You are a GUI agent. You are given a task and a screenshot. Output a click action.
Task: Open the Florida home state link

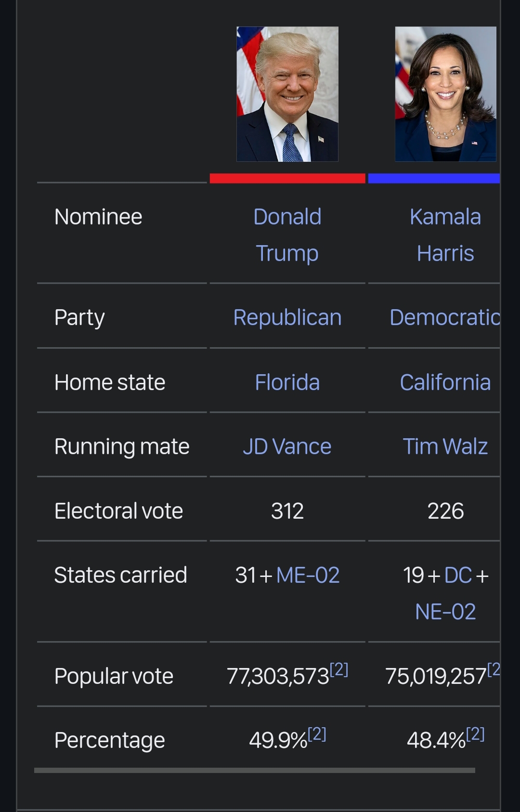point(287,382)
